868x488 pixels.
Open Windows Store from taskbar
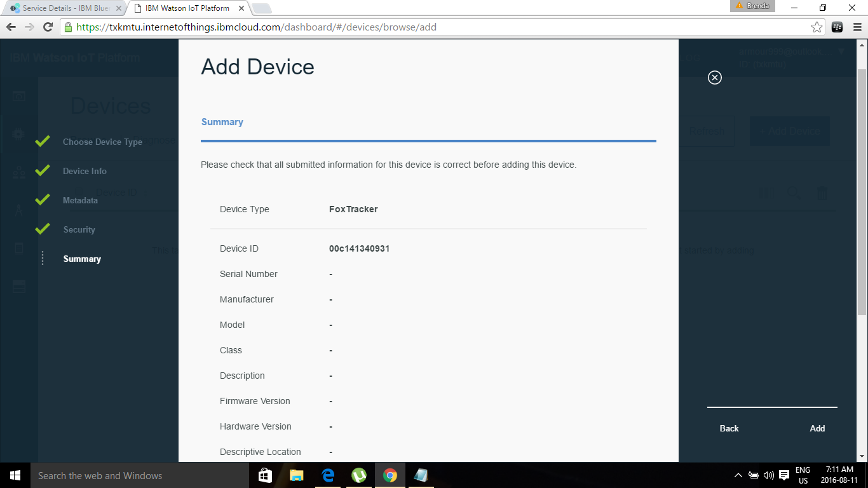pyautogui.click(x=266, y=475)
